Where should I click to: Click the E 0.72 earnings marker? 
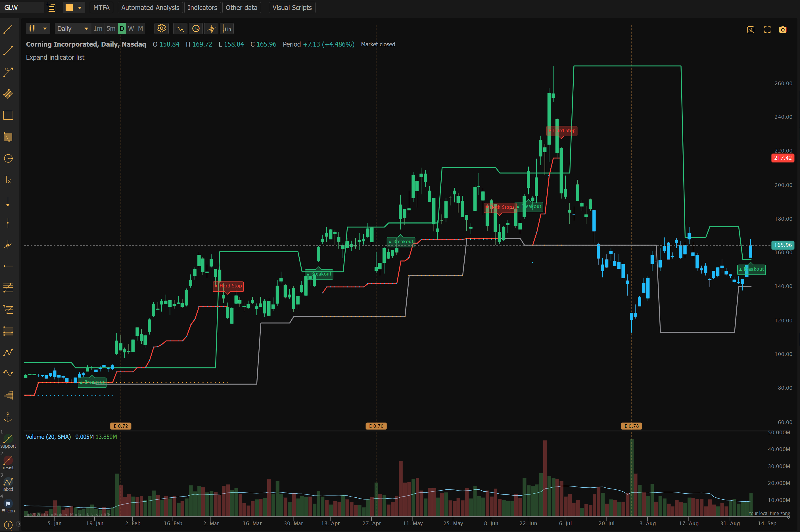point(121,426)
